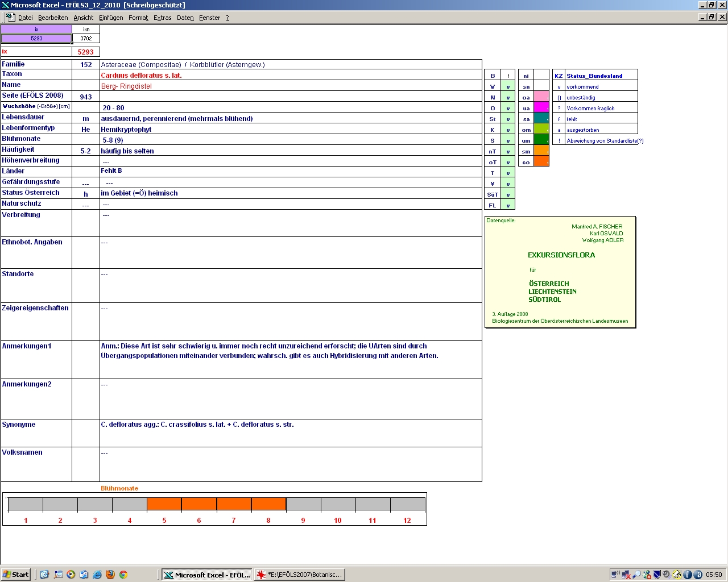Open Internet Explorer from quick launch
Screen dimensions: 728x582
coord(97,575)
